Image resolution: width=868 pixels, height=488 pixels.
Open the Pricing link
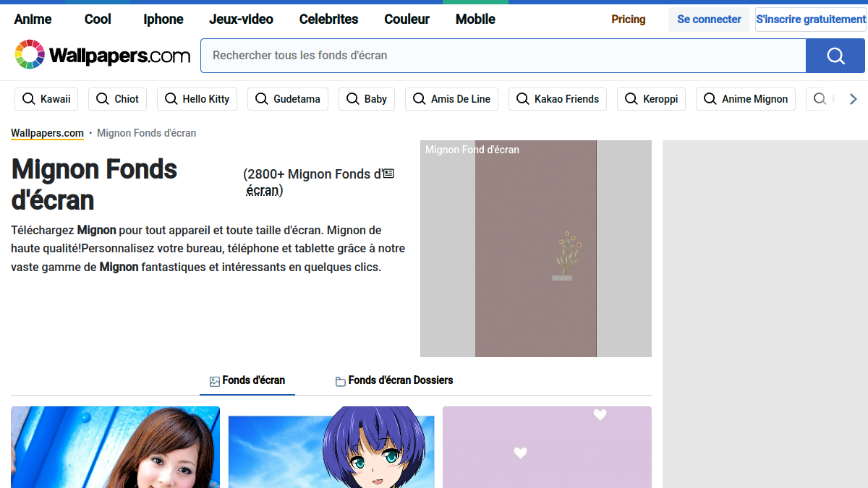tap(629, 20)
